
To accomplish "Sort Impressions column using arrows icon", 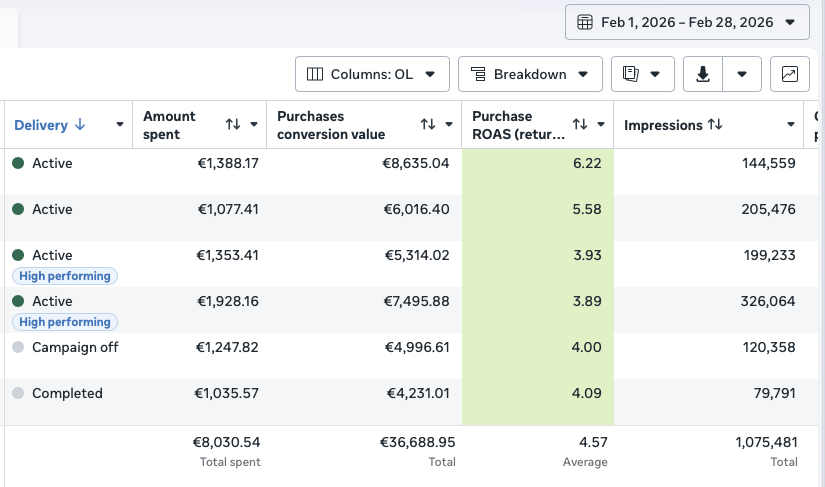I will click(x=715, y=125).
